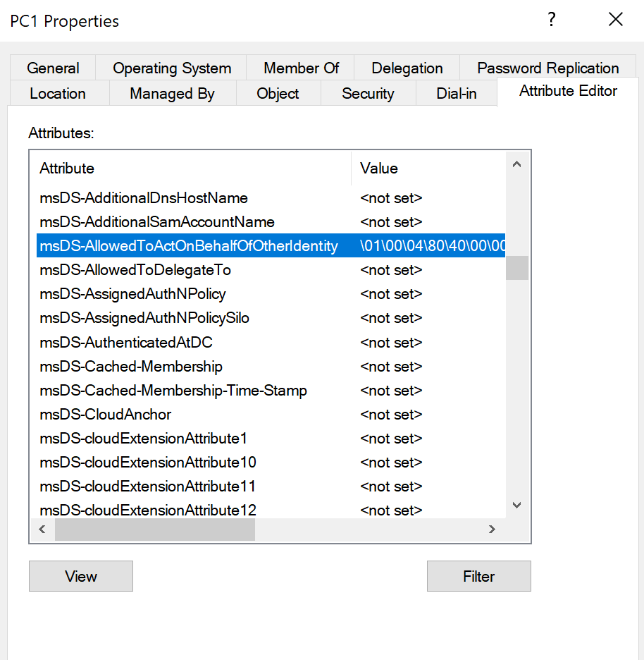
Task: Click the horizontal scrollbar thumb
Action: click(155, 530)
